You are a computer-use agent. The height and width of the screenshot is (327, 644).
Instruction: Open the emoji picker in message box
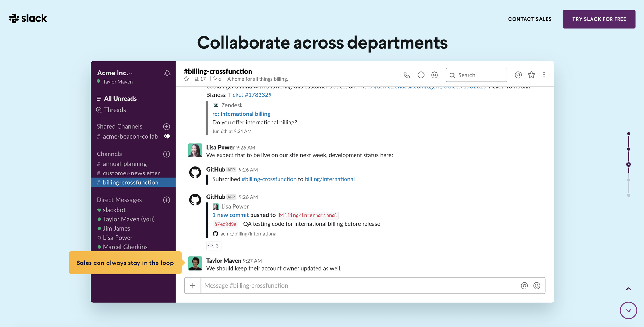click(x=537, y=286)
